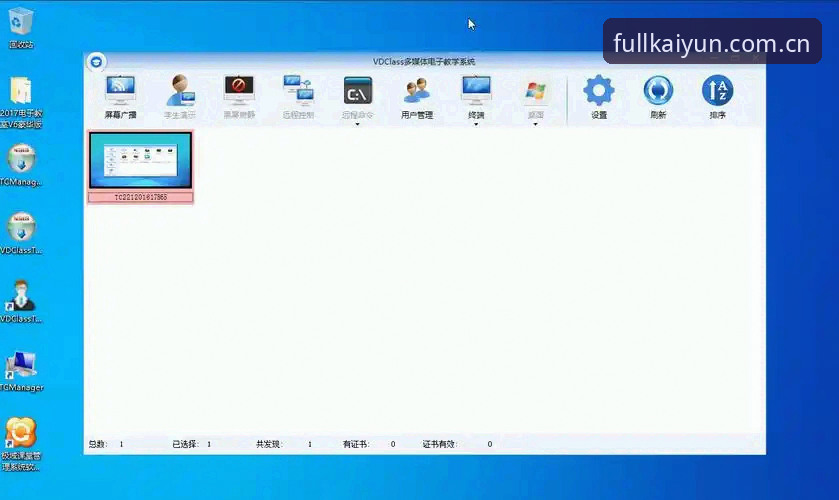Click the VDClass app logo in title bar
Viewport: 839px width, 500px height.
[96, 62]
